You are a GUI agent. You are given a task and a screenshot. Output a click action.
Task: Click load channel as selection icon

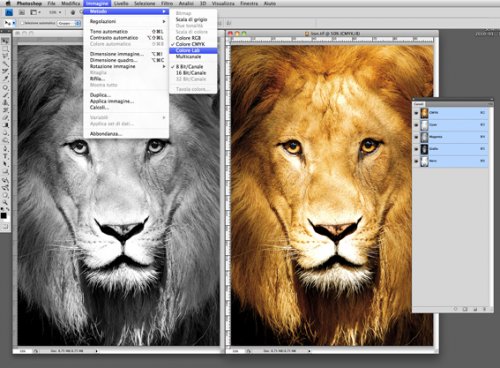[x=455, y=309]
